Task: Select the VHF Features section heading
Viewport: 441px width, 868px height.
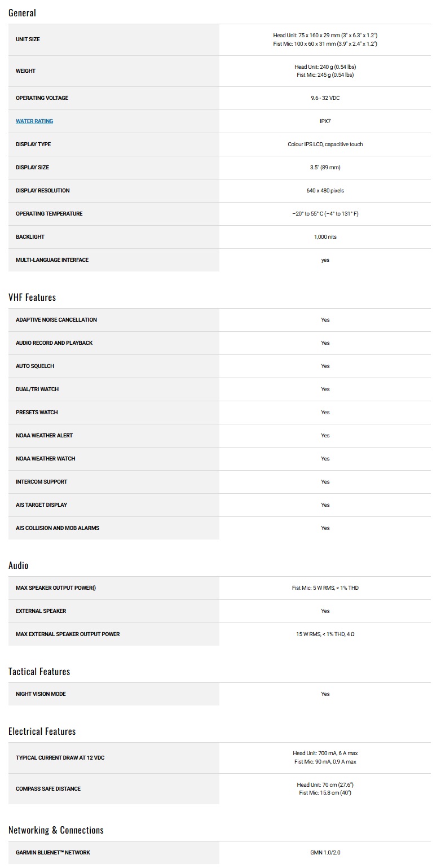Action: tap(32, 297)
